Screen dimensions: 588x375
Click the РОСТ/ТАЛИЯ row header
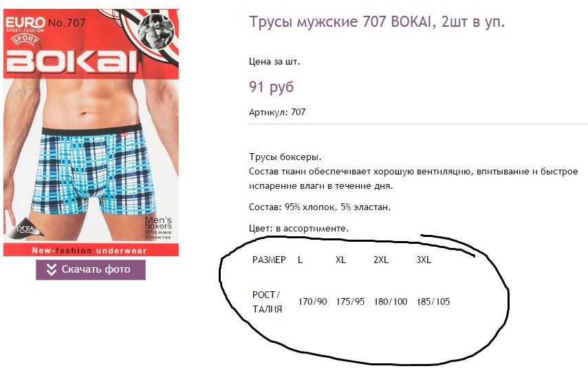267,302
